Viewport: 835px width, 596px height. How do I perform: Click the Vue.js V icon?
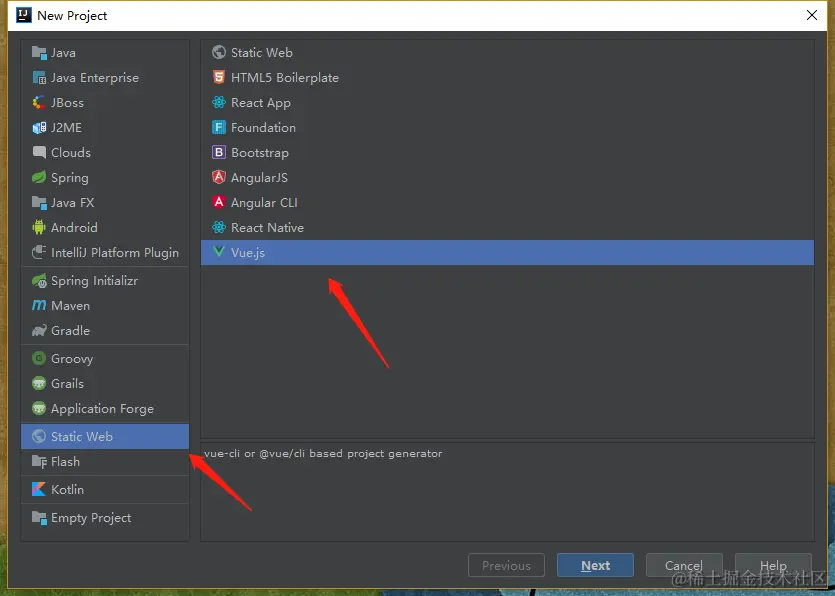[x=219, y=252]
